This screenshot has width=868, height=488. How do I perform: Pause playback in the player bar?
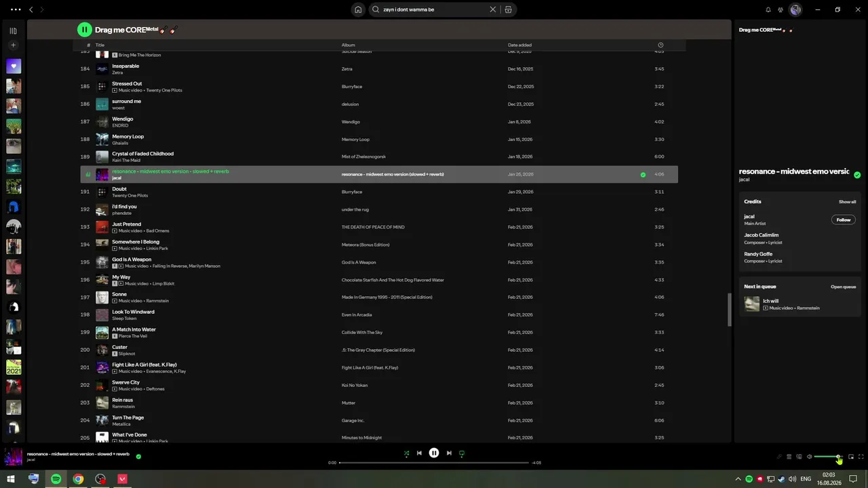(434, 453)
